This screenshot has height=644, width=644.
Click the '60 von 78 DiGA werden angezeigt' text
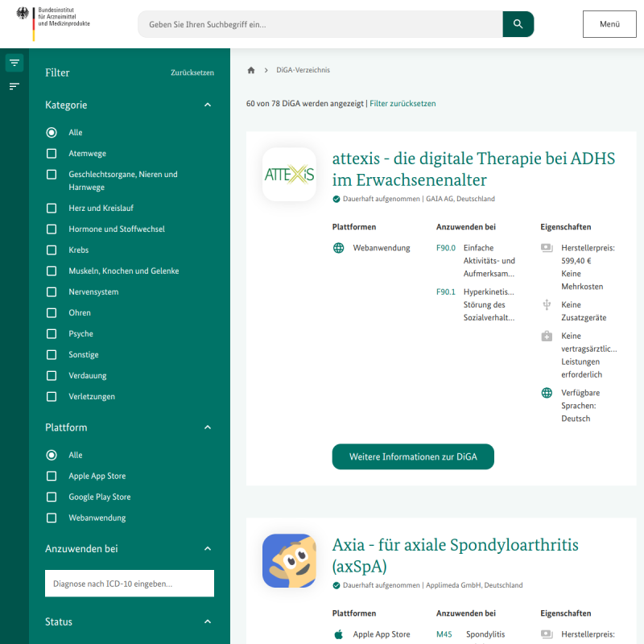[x=305, y=104]
